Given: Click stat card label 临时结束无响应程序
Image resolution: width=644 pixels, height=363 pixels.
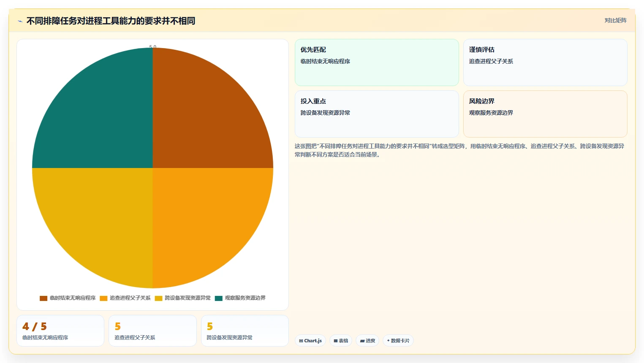Looking at the screenshot, I should point(45,338).
